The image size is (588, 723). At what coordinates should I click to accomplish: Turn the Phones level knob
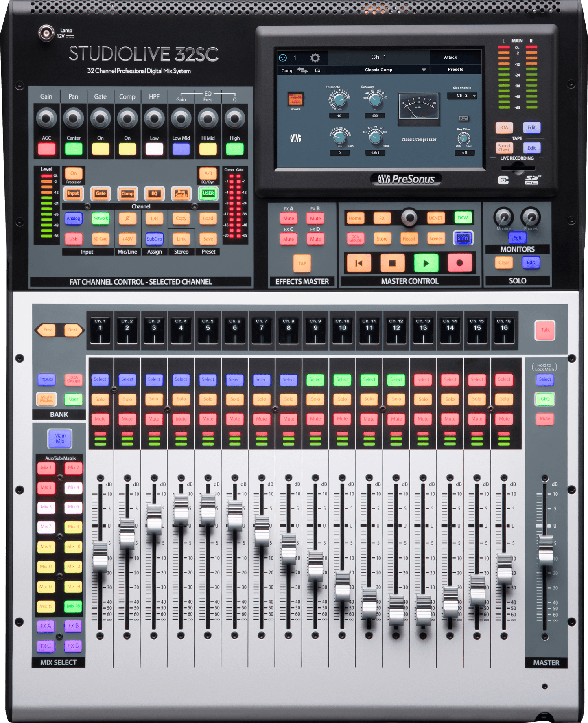click(x=531, y=217)
